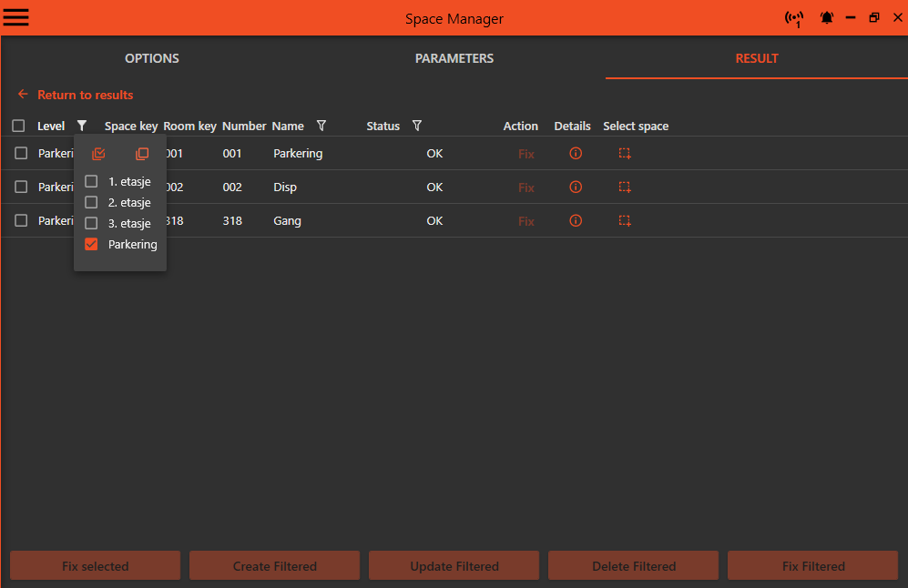This screenshot has height=588, width=908.
Task: Switch to the PARAMETERS tab
Action: tap(454, 58)
